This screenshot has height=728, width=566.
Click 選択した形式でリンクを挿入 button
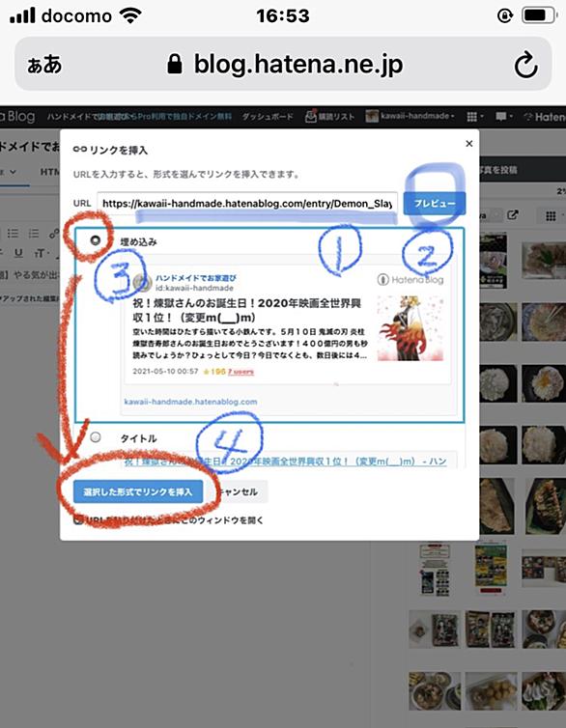point(138,491)
